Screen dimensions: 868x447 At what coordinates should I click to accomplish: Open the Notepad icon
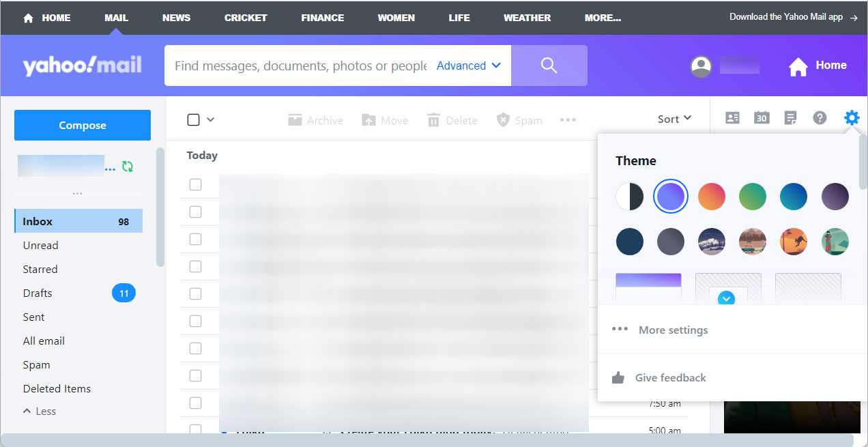790,117
